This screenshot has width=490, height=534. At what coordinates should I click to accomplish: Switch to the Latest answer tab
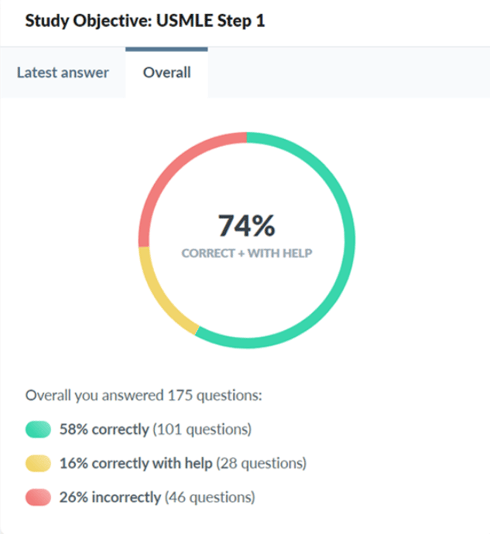click(63, 73)
